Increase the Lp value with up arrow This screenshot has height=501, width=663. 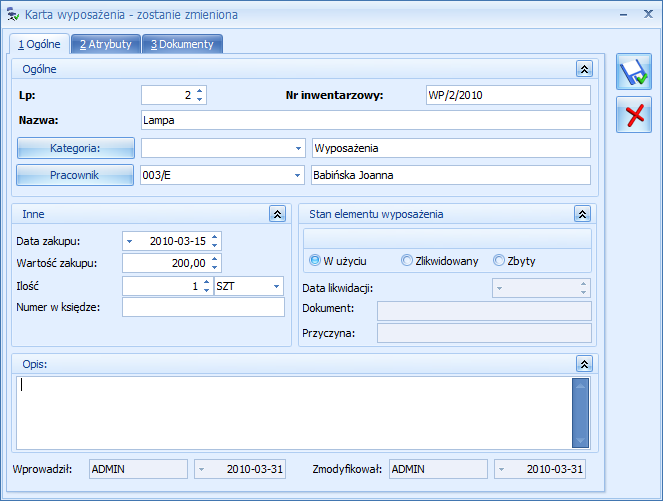200,90
